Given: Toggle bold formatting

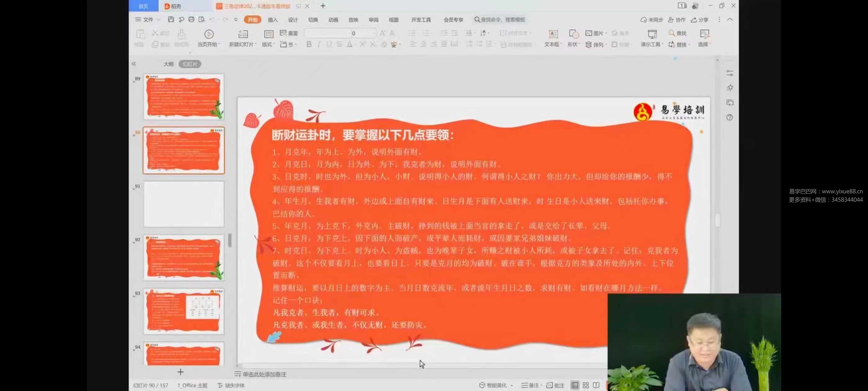Looking at the screenshot, I should [308, 44].
